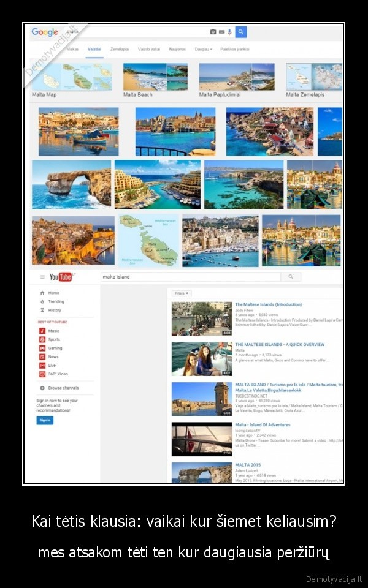Click the blue Sign in button
Viewport: 368px width, 588px height.
pyautogui.click(x=45, y=420)
